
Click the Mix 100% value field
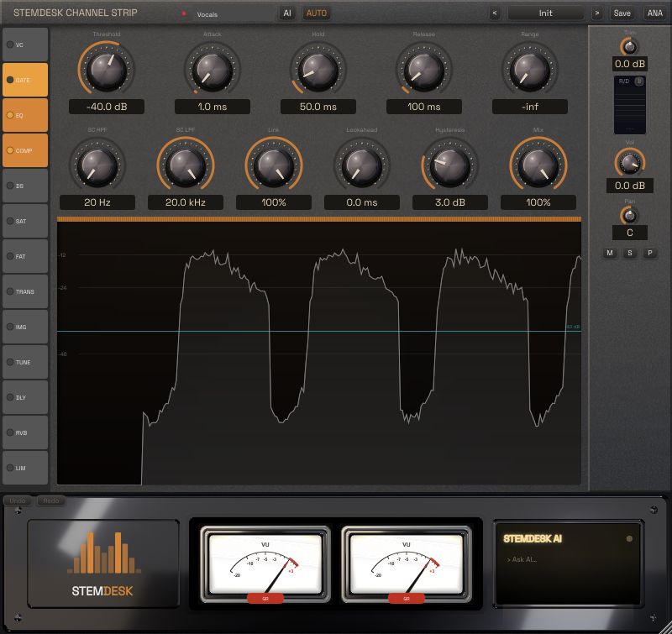538,202
